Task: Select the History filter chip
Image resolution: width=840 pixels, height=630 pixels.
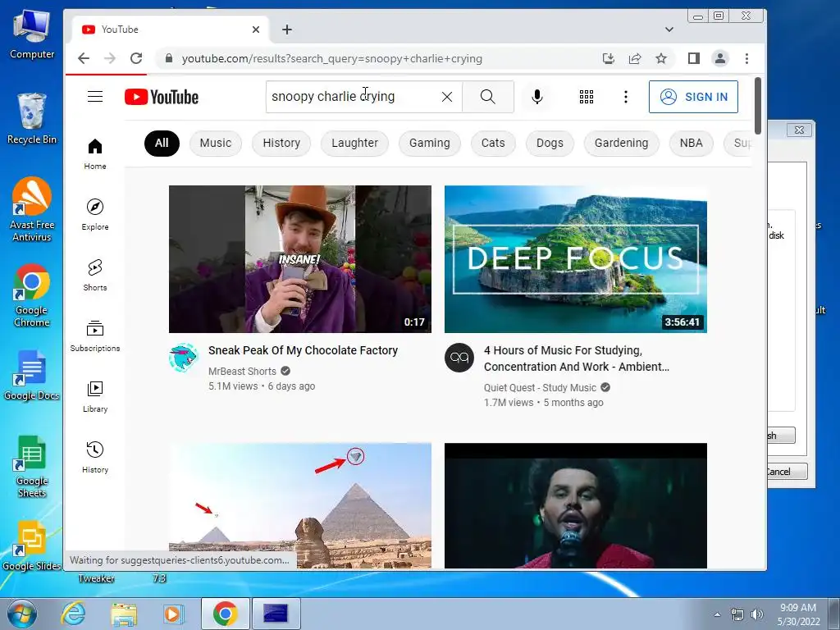Action: coord(281,143)
